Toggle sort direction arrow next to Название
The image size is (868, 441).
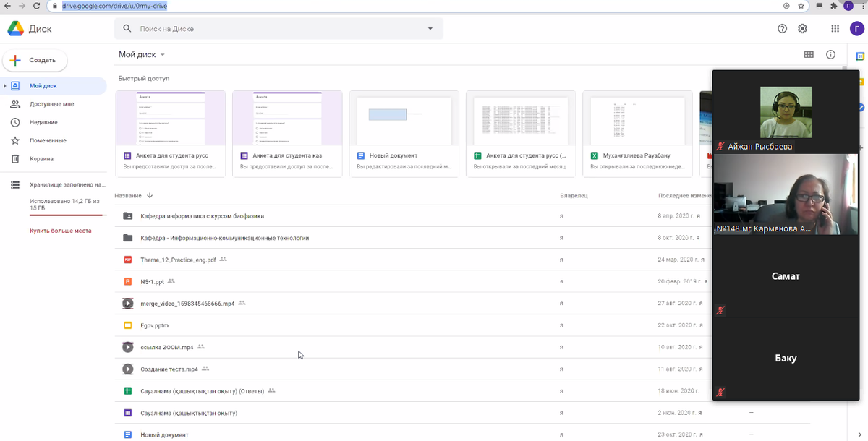[x=150, y=195]
